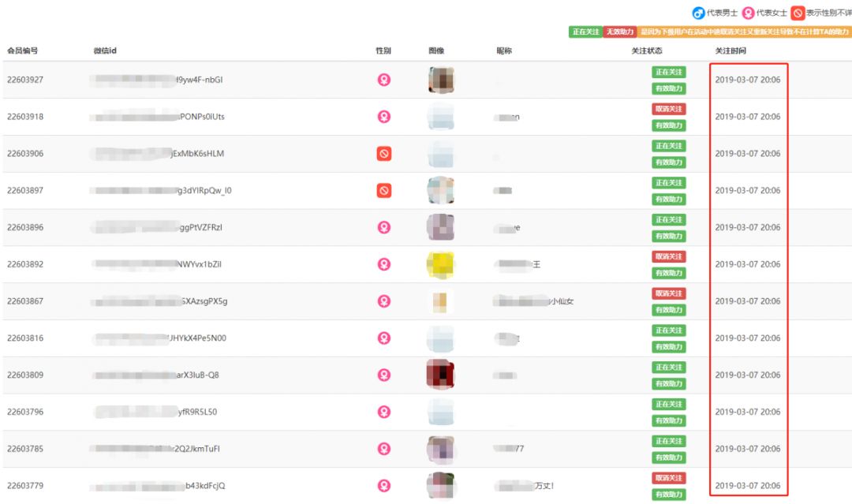
Task: Click unknown gender icon for member 22603906
Action: click(384, 154)
